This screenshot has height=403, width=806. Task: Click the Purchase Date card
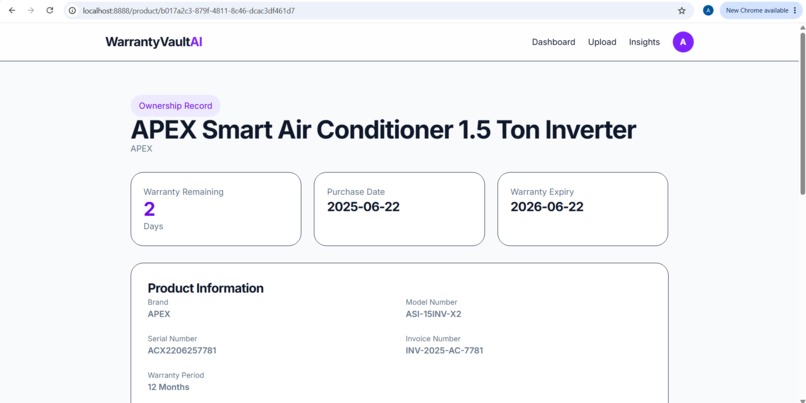coord(399,209)
